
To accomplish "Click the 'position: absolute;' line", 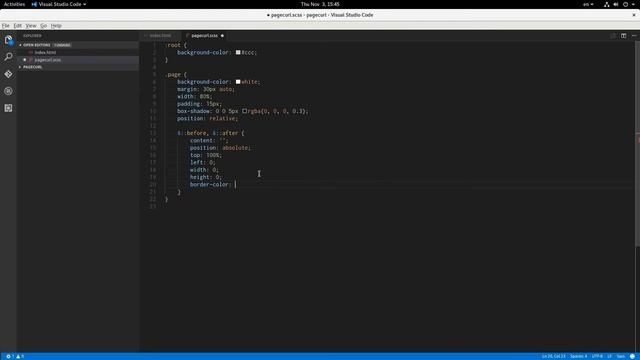I will (x=220, y=148).
